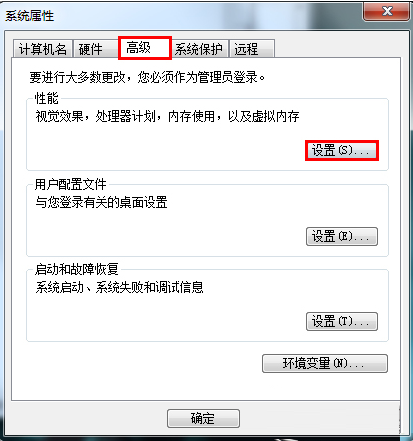Switch to the 远程 tab

point(252,49)
